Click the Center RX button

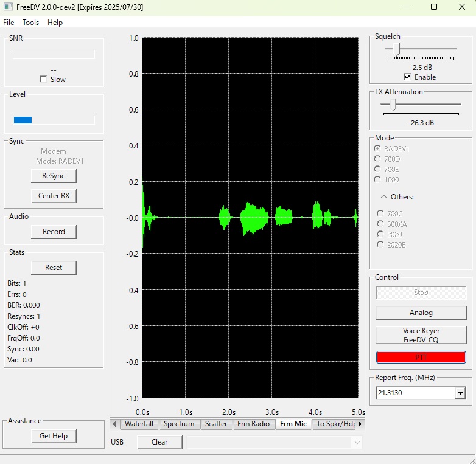click(x=54, y=196)
